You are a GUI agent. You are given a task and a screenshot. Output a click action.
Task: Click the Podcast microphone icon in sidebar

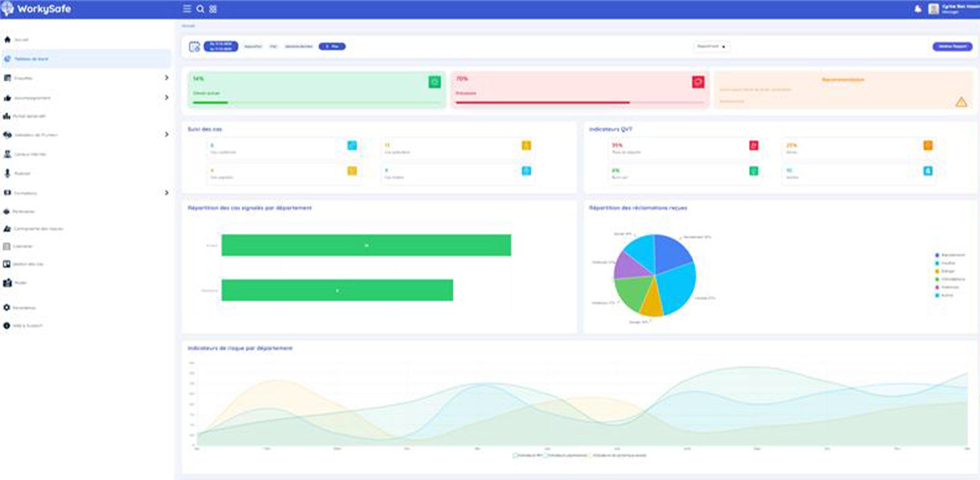coord(7,174)
